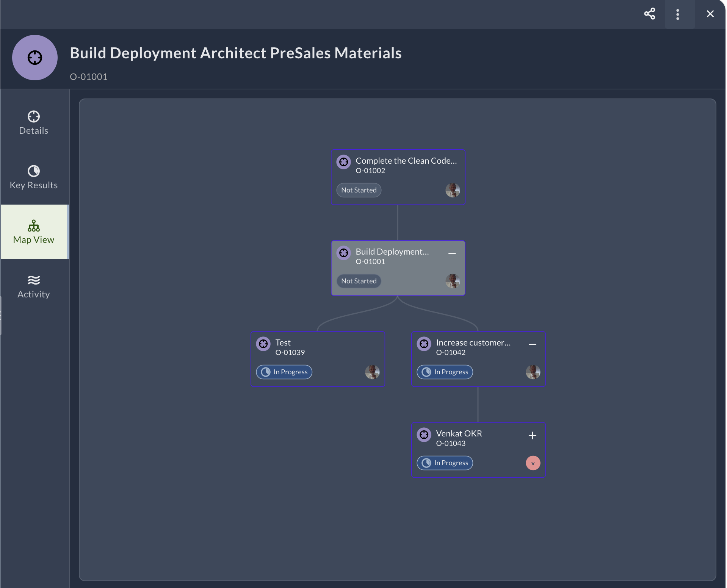Close the objective panel
The width and height of the screenshot is (727, 588).
click(710, 14)
